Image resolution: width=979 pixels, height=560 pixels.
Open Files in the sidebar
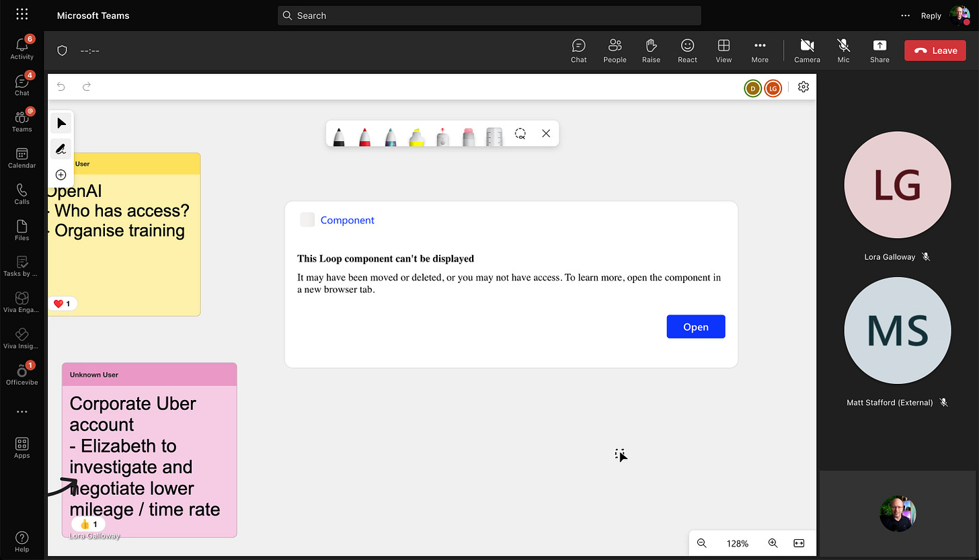pyautogui.click(x=22, y=231)
